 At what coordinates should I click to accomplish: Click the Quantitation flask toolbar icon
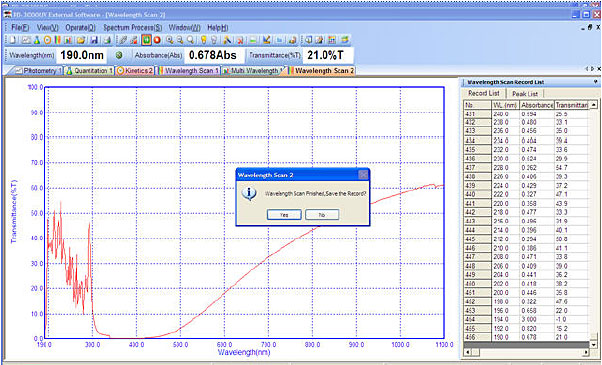tap(37, 40)
